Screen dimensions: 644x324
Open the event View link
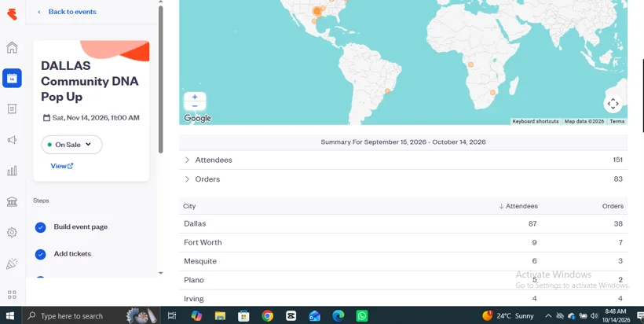tap(62, 166)
